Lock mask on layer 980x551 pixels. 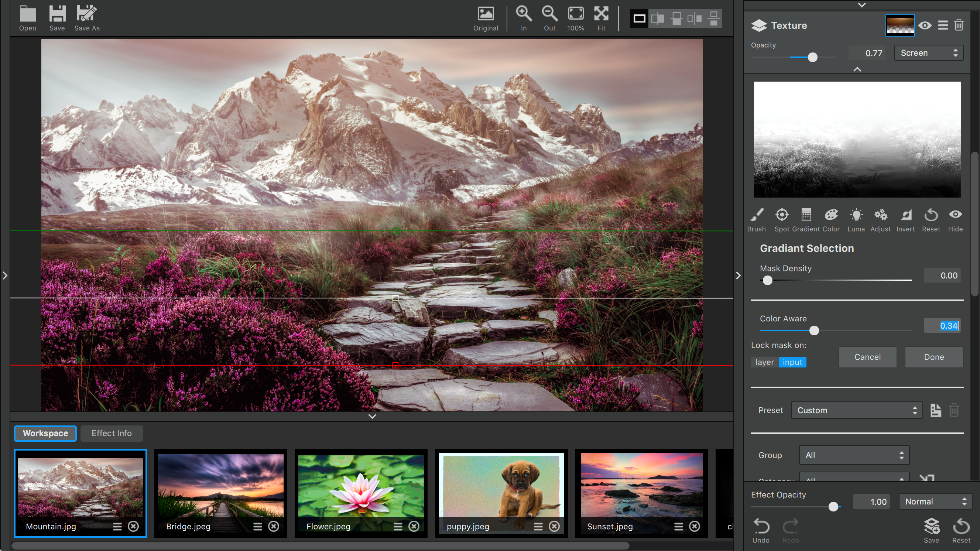coord(764,362)
